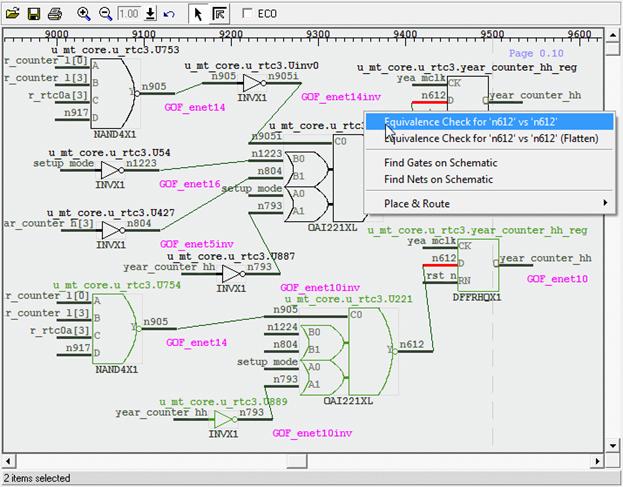
Task: Click the download arrow icon beside zoom value
Action: tap(150, 14)
